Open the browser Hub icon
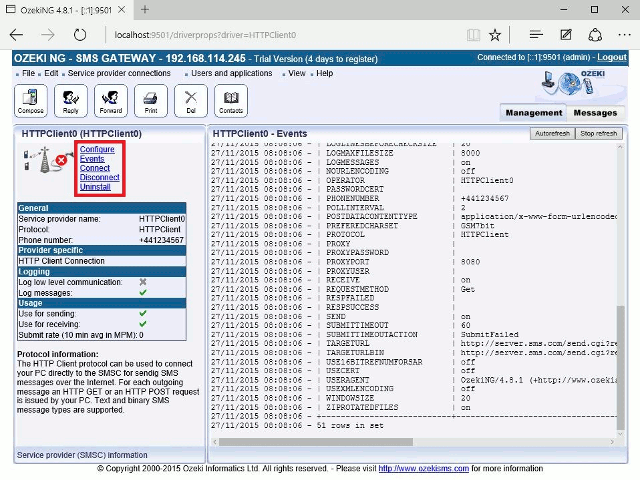 point(536,35)
